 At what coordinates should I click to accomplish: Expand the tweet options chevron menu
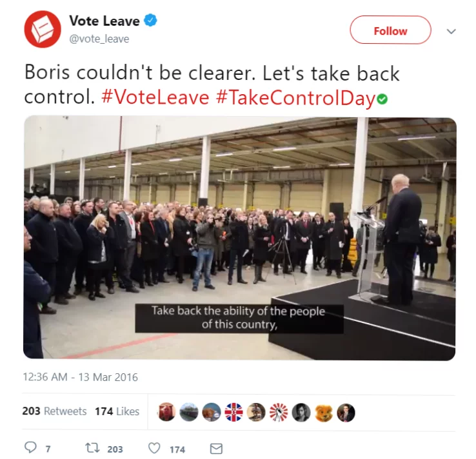[451, 31]
